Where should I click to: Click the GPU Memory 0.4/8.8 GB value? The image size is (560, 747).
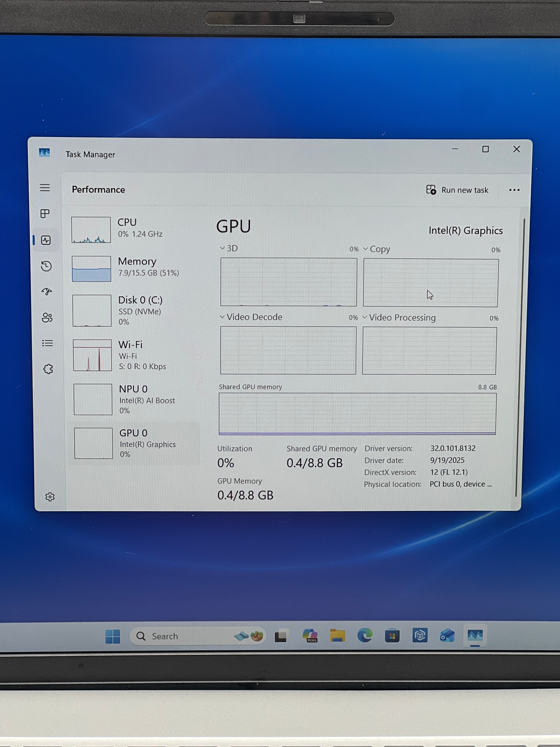point(245,495)
